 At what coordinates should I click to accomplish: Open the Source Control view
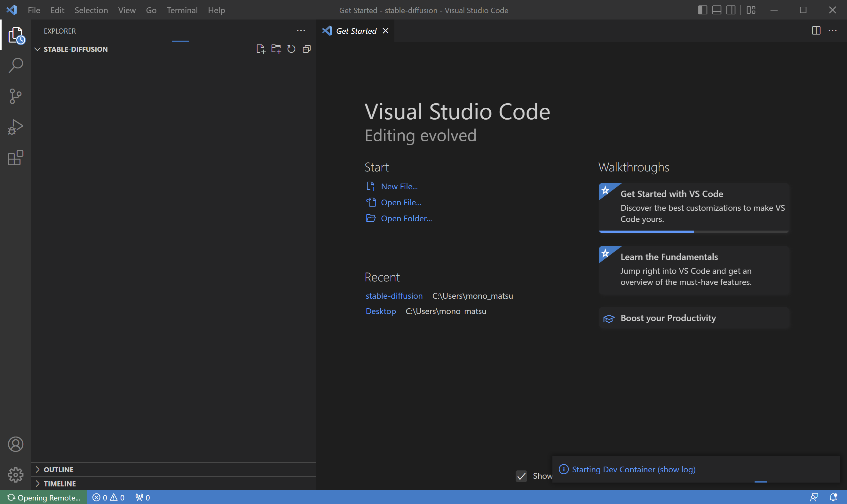coord(16,96)
